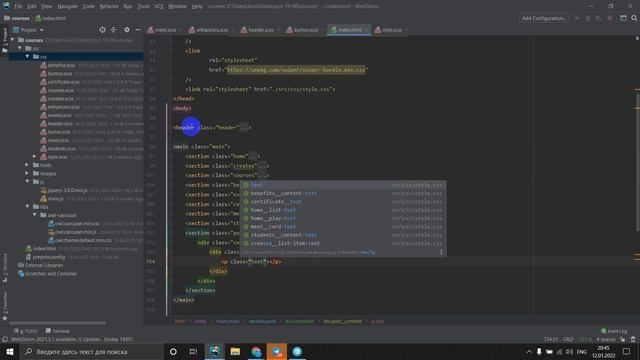640x360 pixels.
Task: Click the WebStorm update available notification
Action: coord(71,339)
